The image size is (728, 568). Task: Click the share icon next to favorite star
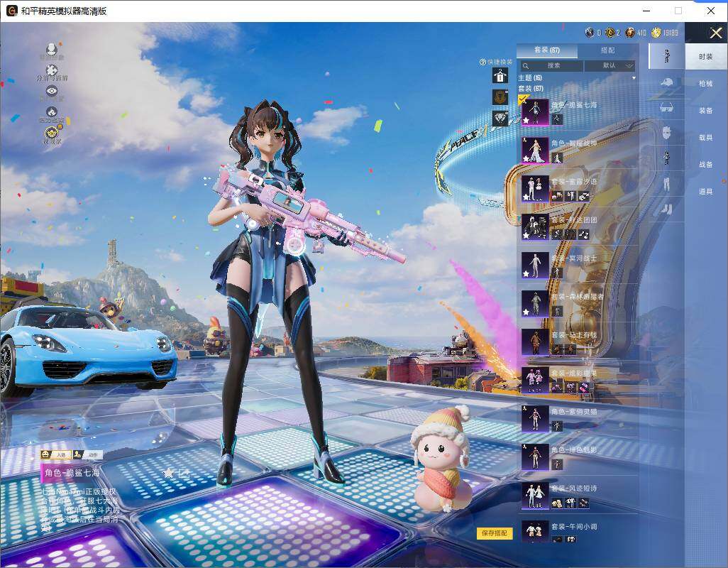click(x=184, y=474)
